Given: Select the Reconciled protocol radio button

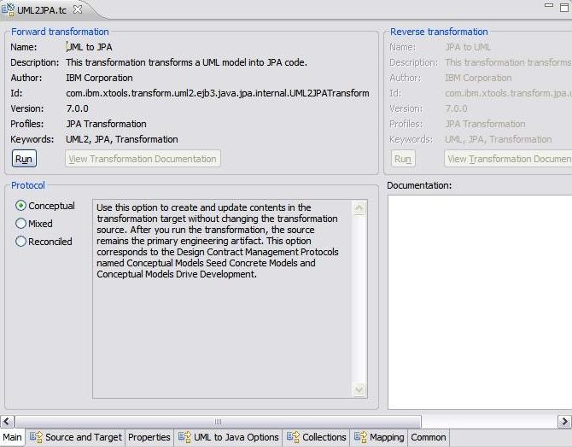Looking at the screenshot, I should coord(21,241).
